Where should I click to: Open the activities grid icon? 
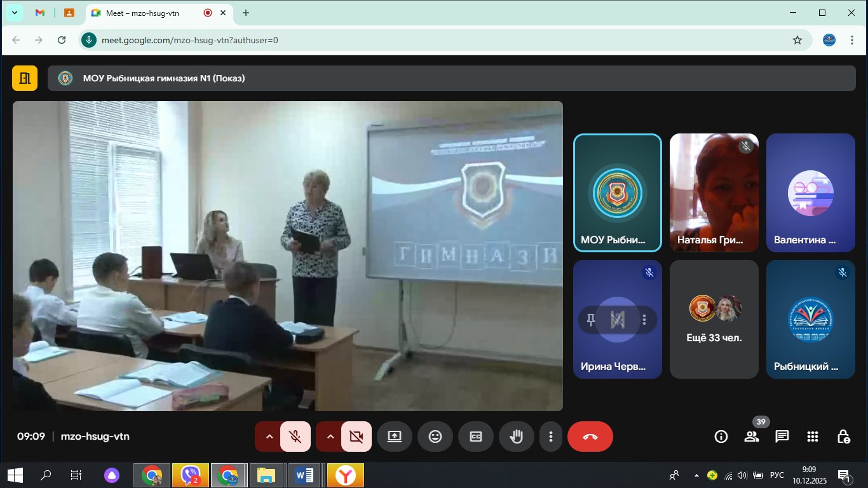(813, 437)
